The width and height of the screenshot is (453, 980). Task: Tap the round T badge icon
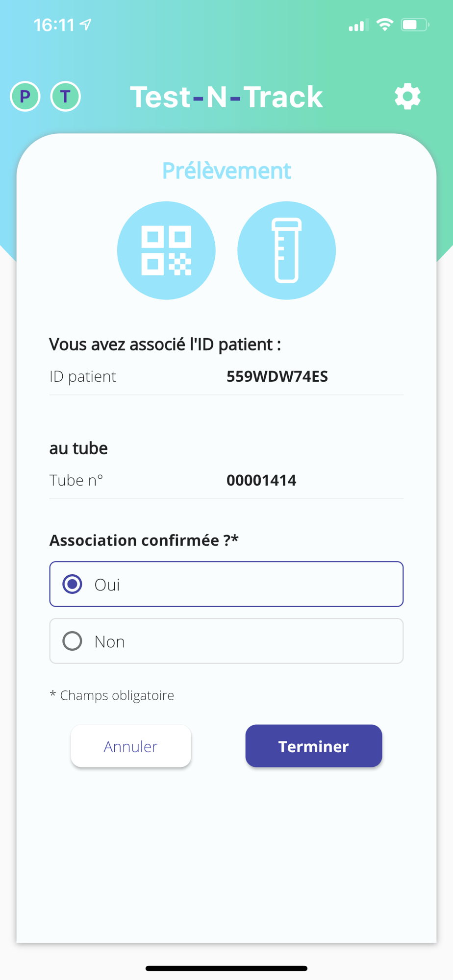coord(66,97)
